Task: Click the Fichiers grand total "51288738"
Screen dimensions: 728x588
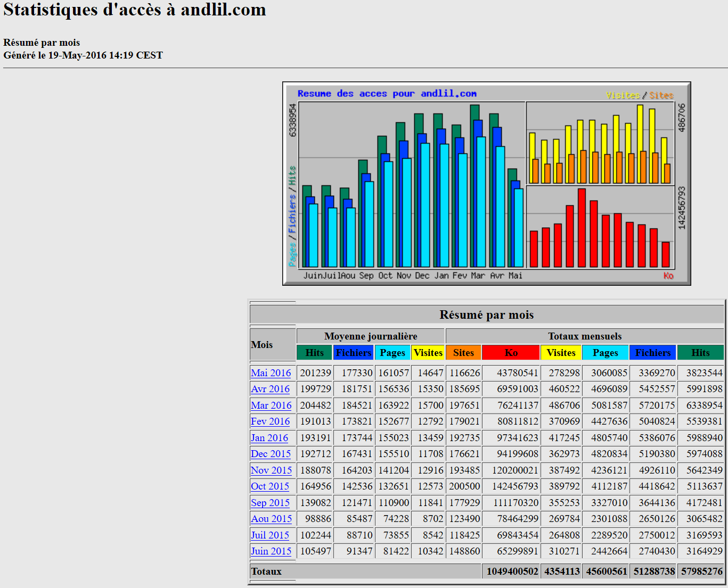Action: point(654,572)
